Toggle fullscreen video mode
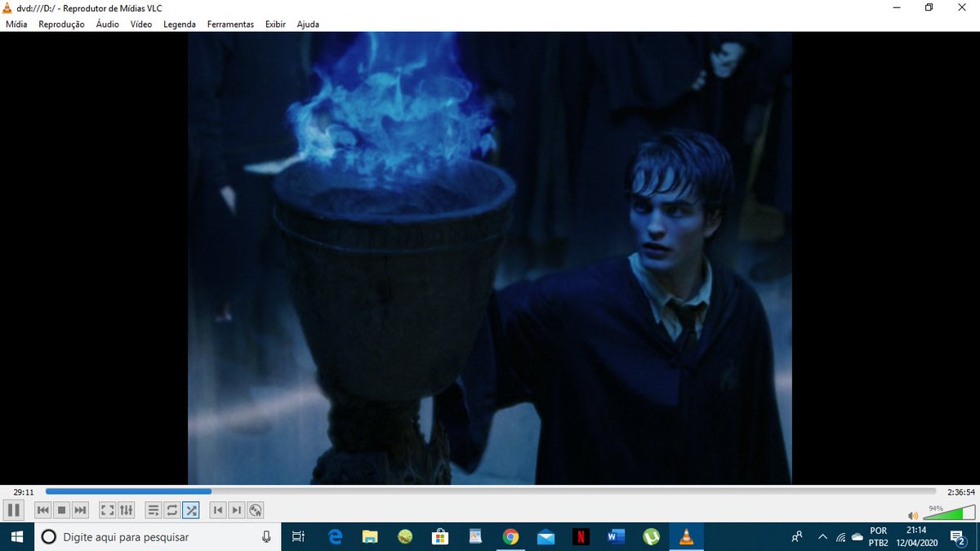Image resolution: width=980 pixels, height=551 pixels. point(107,510)
